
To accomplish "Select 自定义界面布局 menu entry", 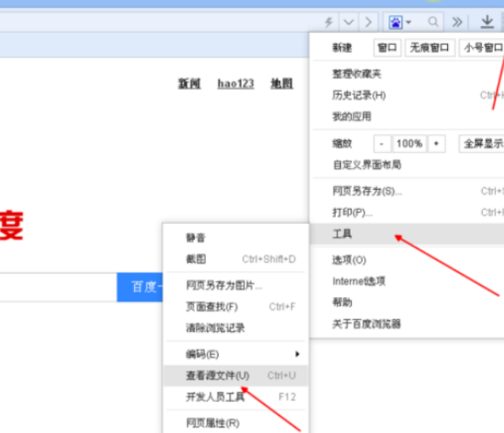I will [x=409, y=165].
